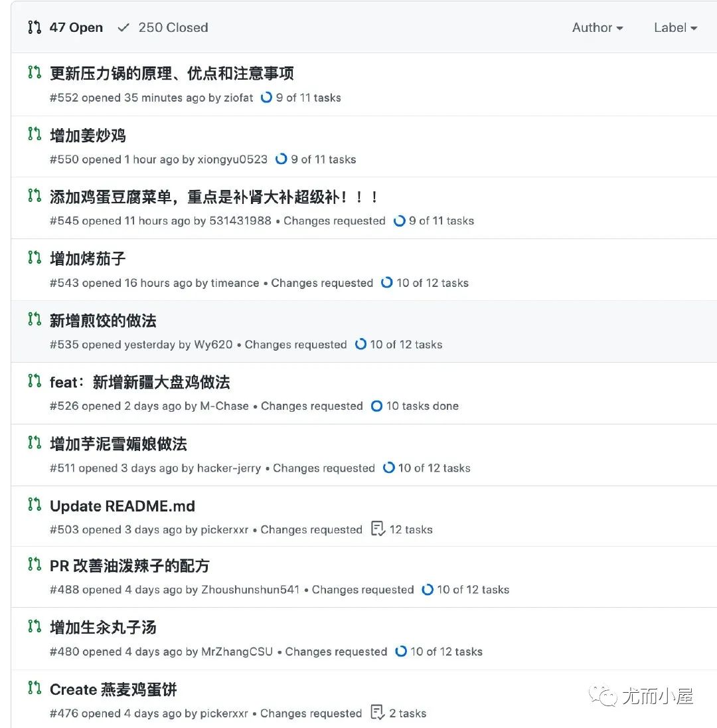Open pull request Create 燕麦鸡蛋饼

(x=114, y=689)
